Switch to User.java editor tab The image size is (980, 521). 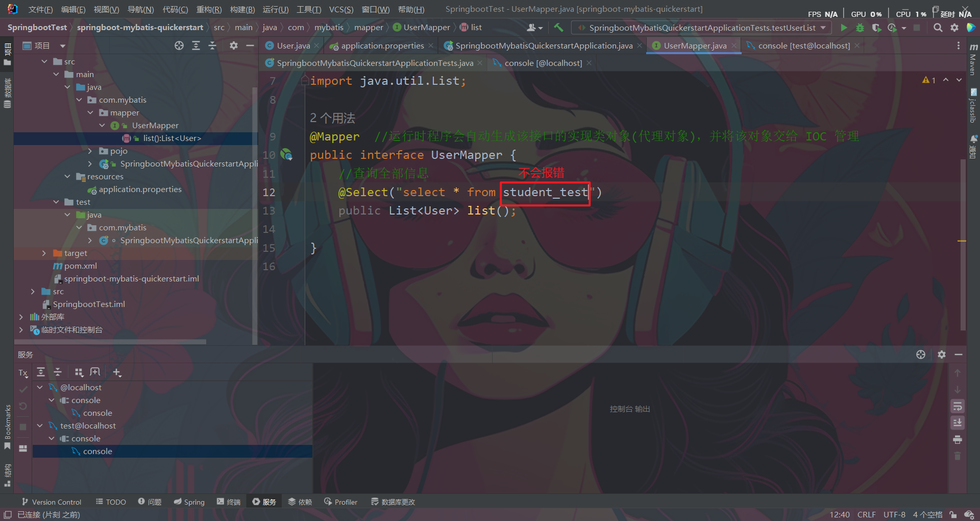[293, 46]
